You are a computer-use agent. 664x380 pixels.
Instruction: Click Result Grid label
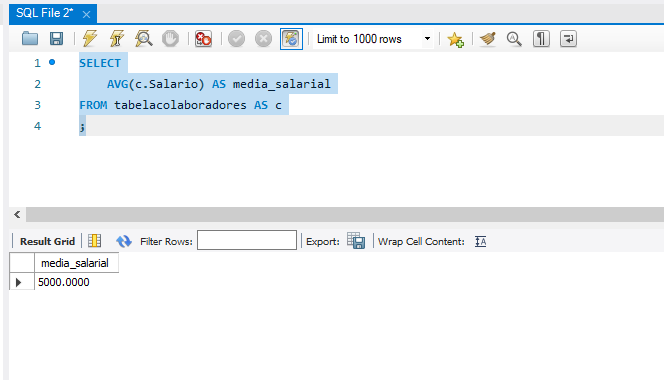click(x=47, y=241)
